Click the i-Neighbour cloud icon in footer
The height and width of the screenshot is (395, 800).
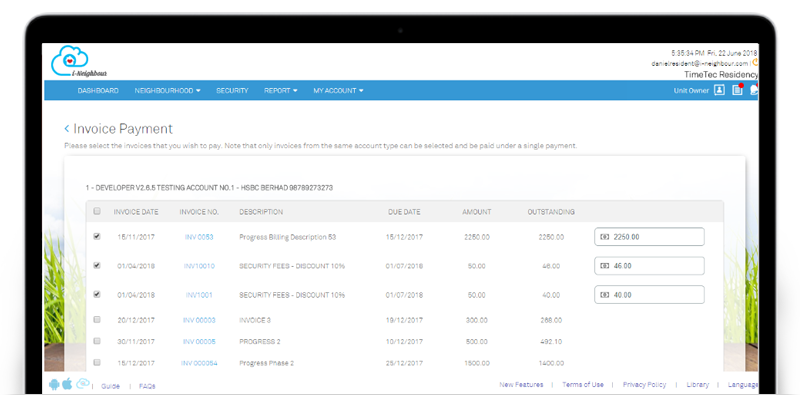point(83,384)
